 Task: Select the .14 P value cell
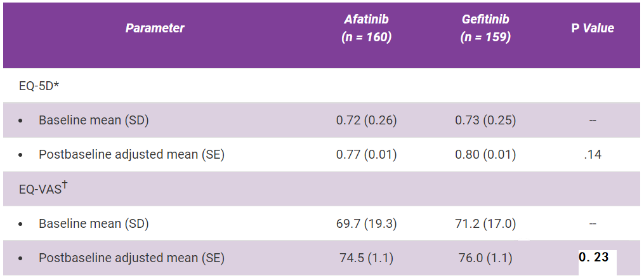click(x=593, y=154)
